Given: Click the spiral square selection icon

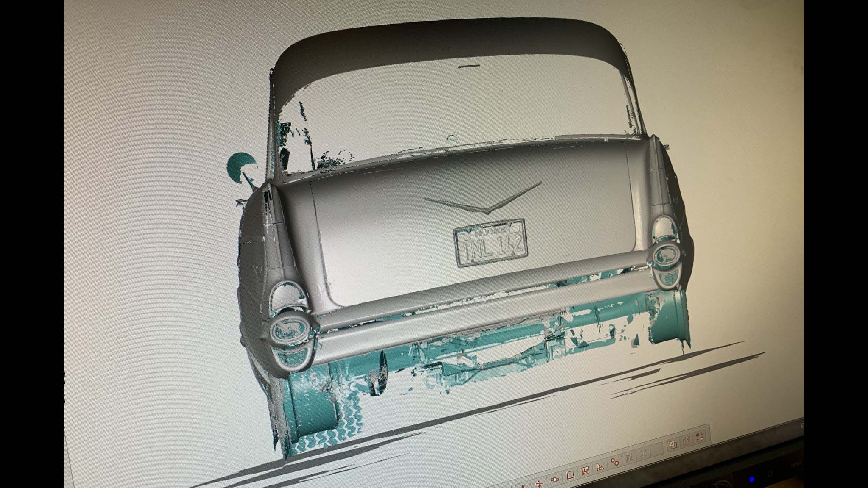Looking at the screenshot, I should pyautogui.click(x=585, y=471).
